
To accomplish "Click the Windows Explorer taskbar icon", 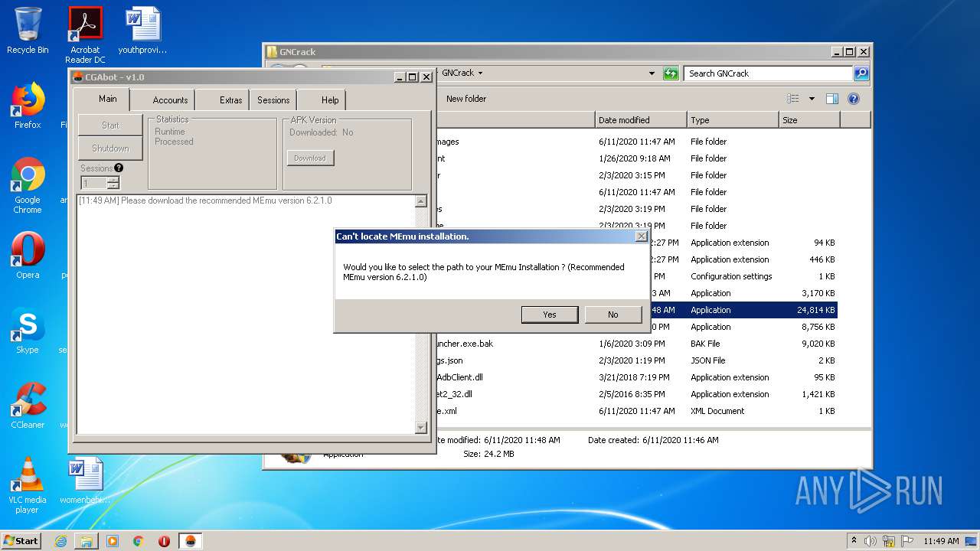I will (87, 541).
